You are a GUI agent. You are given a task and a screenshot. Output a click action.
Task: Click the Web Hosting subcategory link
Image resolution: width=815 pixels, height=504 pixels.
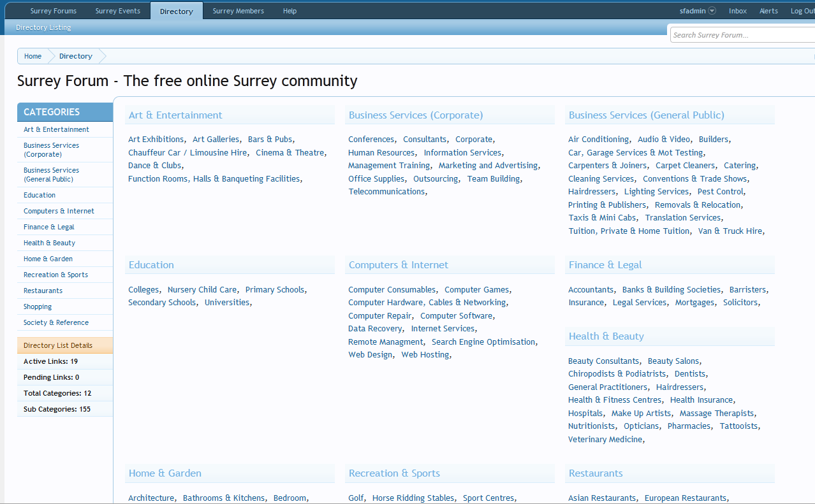tap(425, 355)
